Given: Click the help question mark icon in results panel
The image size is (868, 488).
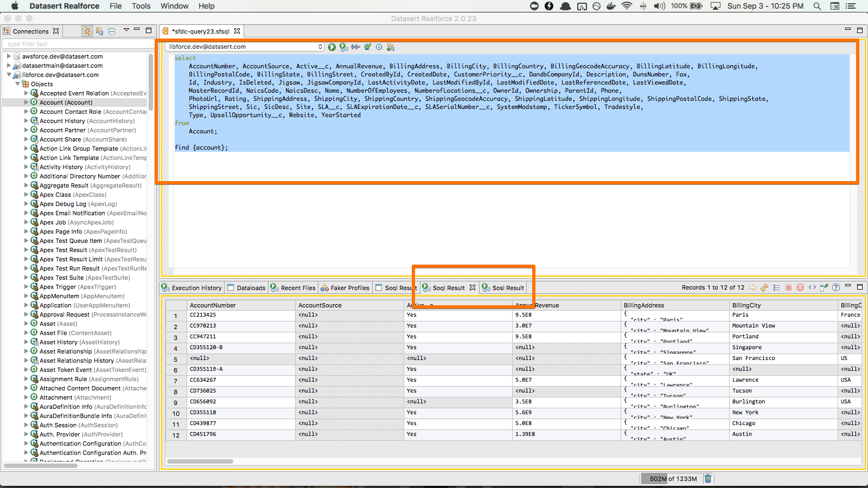Looking at the screenshot, I should pyautogui.click(x=836, y=287).
